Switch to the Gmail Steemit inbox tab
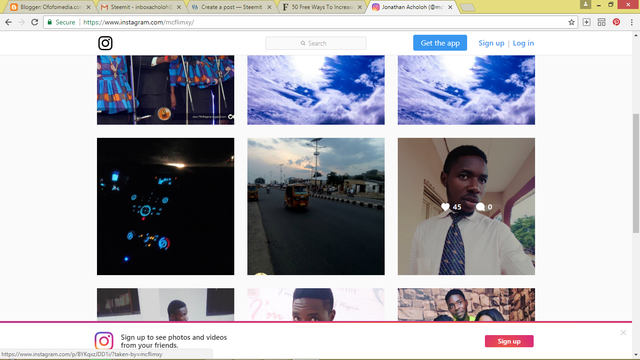This screenshot has height=360, width=640. coord(140,7)
